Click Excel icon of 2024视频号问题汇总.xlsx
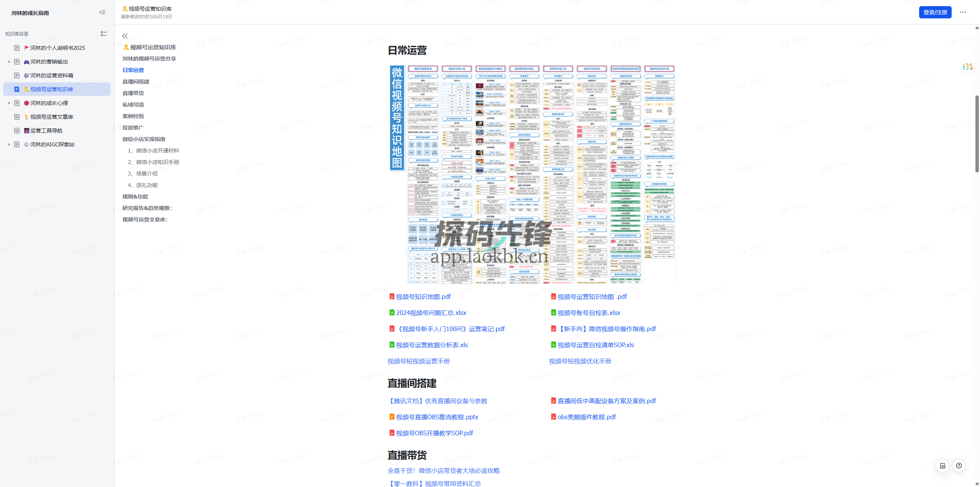 [x=392, y=313]
